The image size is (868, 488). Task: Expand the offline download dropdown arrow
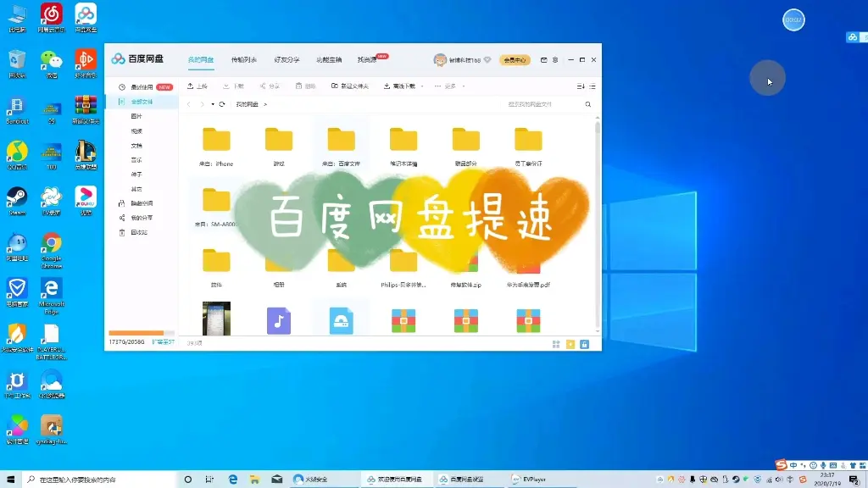[x=422, y=86]
